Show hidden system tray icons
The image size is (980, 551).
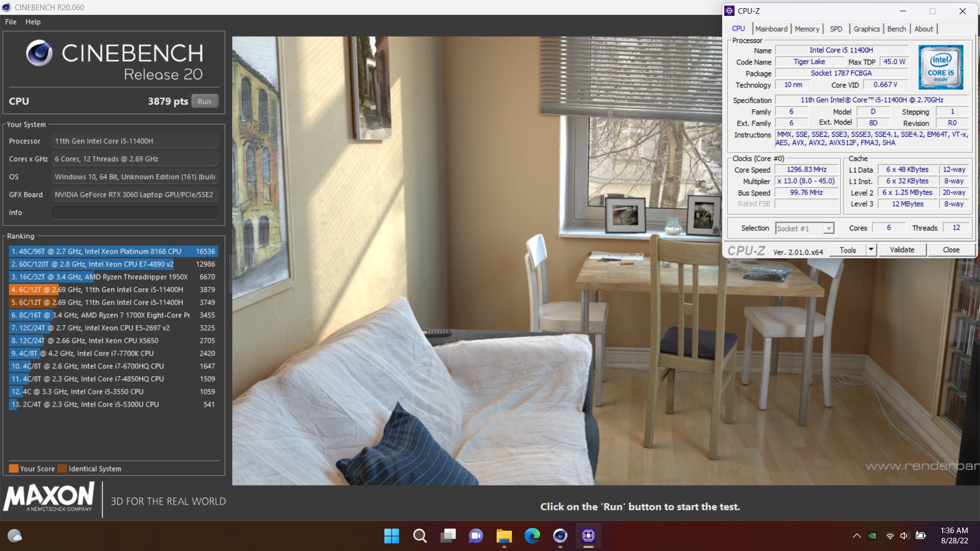click(856, 536)
